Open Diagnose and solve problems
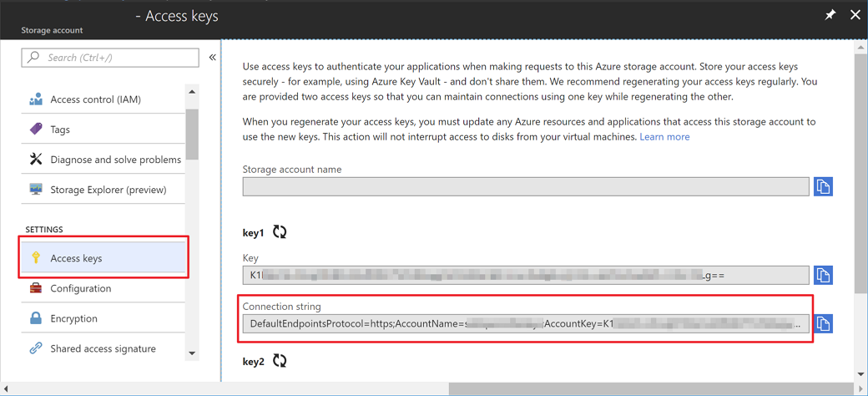Image resolution: width=868 pixels, height=396 pixels. pos(115,160)
